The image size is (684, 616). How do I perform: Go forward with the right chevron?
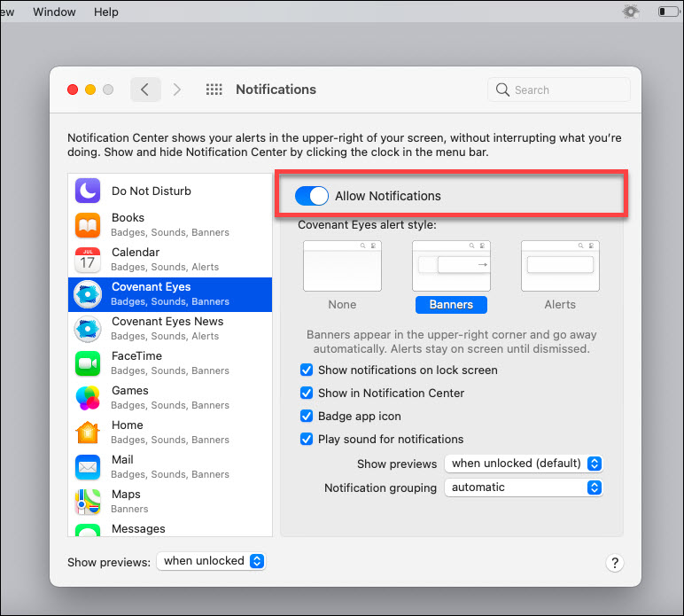[176, 90]
